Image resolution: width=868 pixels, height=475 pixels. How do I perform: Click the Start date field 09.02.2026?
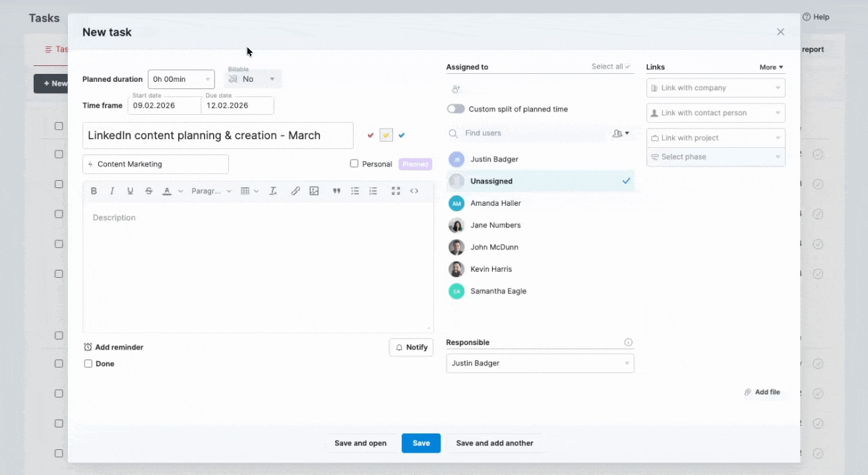pyautogui.click(x=164, y=106)
